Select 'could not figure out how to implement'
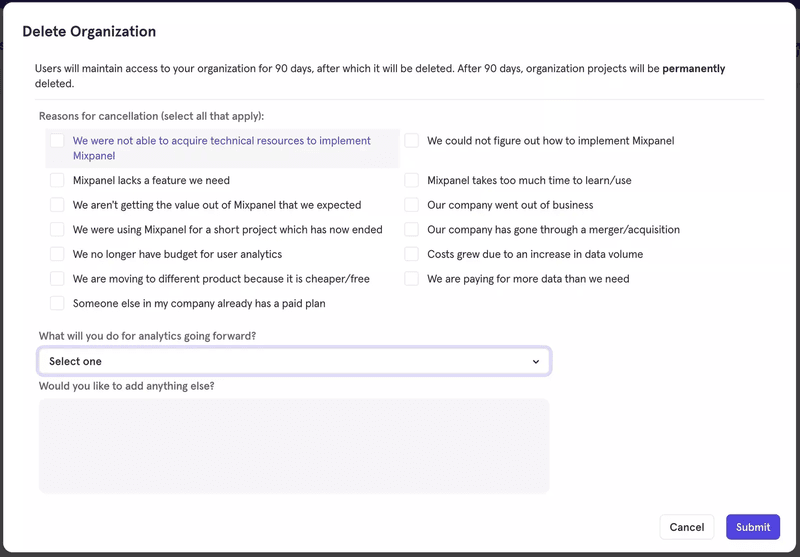The image size is (800, 557). 412,141
